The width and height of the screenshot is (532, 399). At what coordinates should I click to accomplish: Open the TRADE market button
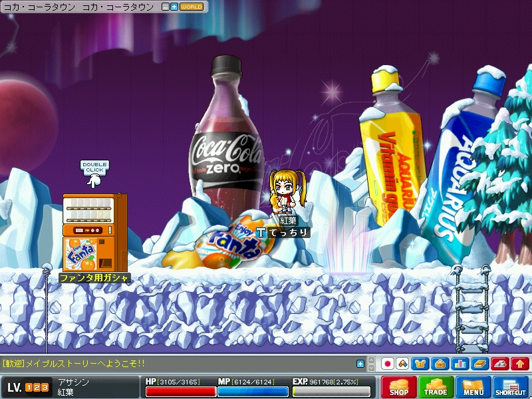[436, 387]
